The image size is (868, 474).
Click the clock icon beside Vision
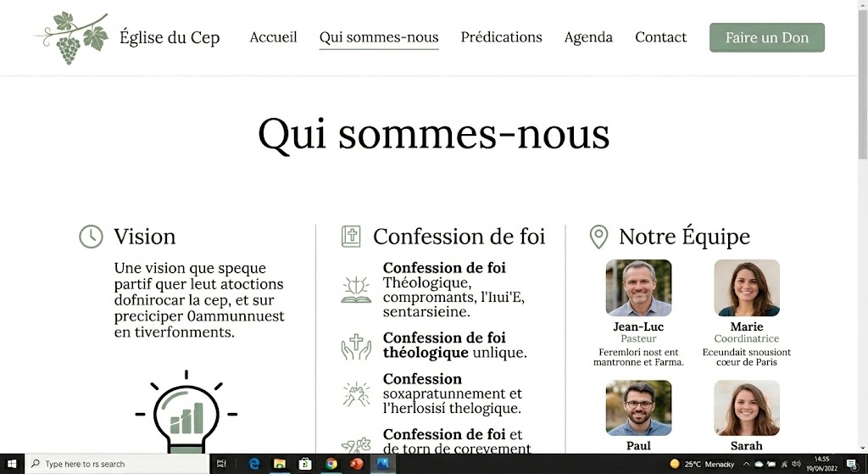click(x=91, y=237)
